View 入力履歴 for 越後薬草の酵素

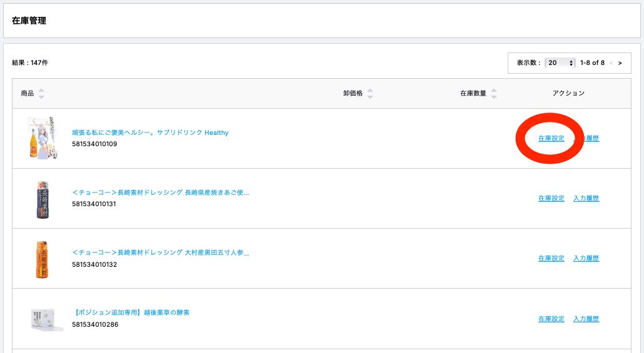pyautogui.click(x=586, y=319)
